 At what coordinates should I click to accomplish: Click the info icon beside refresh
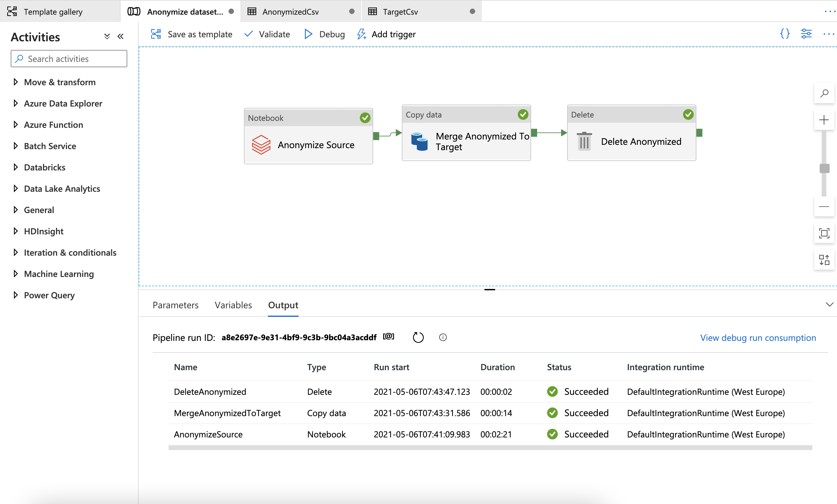pyautogui.click(x=443, y=337)
